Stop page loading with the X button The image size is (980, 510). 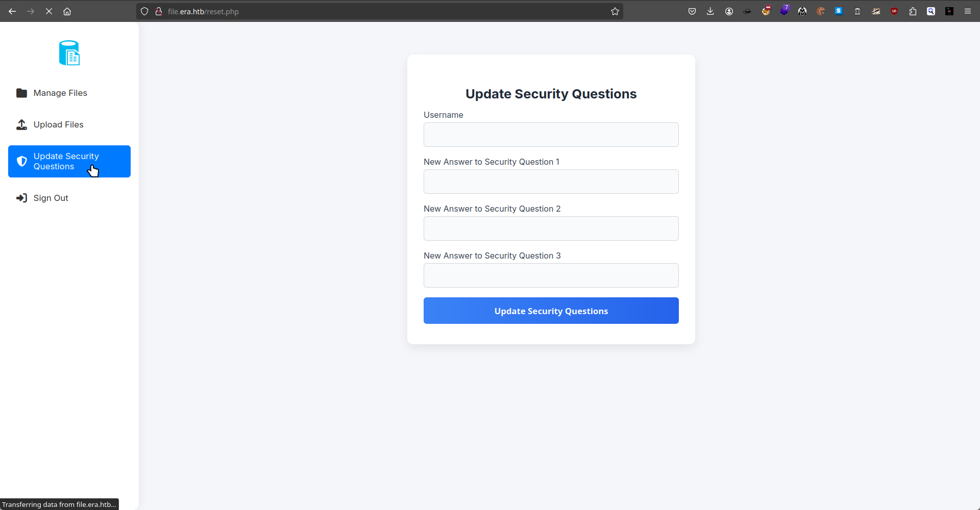click(49, 11)
